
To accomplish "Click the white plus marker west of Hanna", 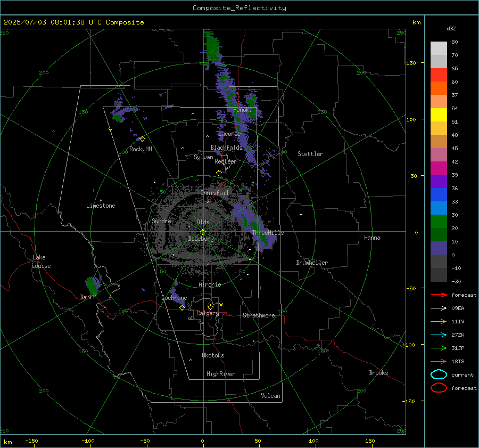I will pyautogui.click(x=301, y=214).
